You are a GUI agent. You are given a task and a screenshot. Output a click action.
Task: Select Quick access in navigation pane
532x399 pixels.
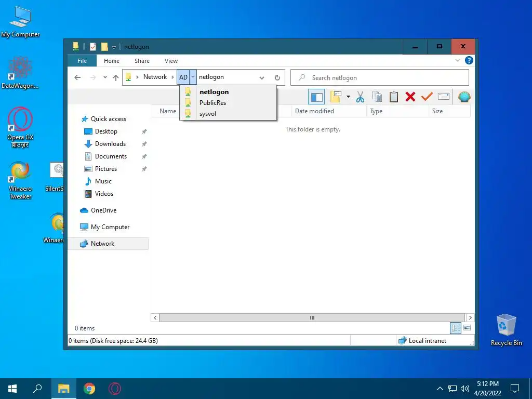[109, 119]
